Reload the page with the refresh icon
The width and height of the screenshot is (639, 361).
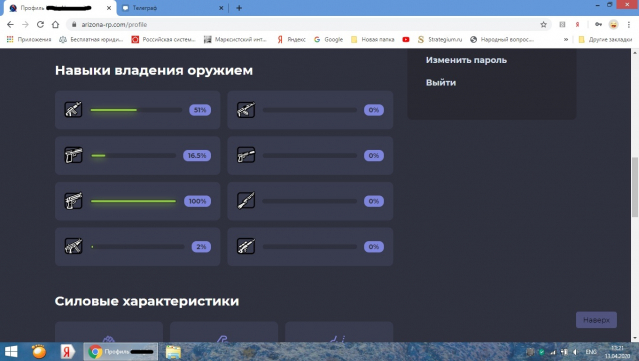pyautogui.click(x=40, y=24)
